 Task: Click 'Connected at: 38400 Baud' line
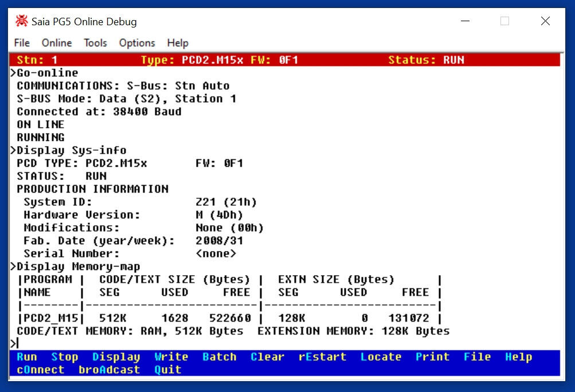coord(99,112)
